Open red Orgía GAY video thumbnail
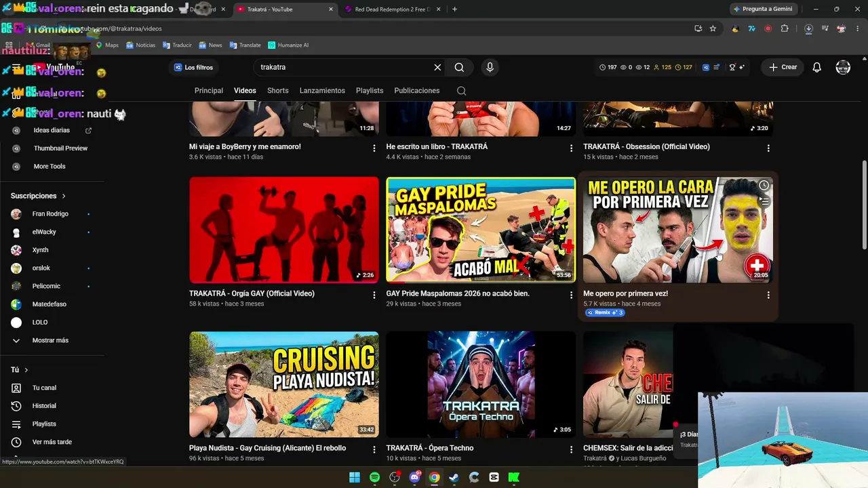868x488 pixels. [284, 230]
